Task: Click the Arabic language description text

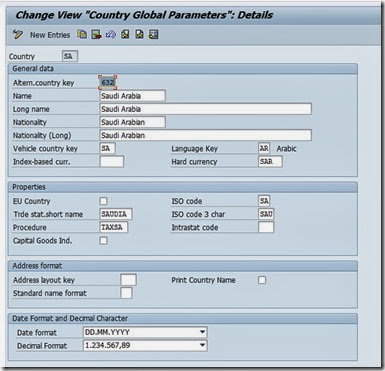Action: tap(286, 149)
